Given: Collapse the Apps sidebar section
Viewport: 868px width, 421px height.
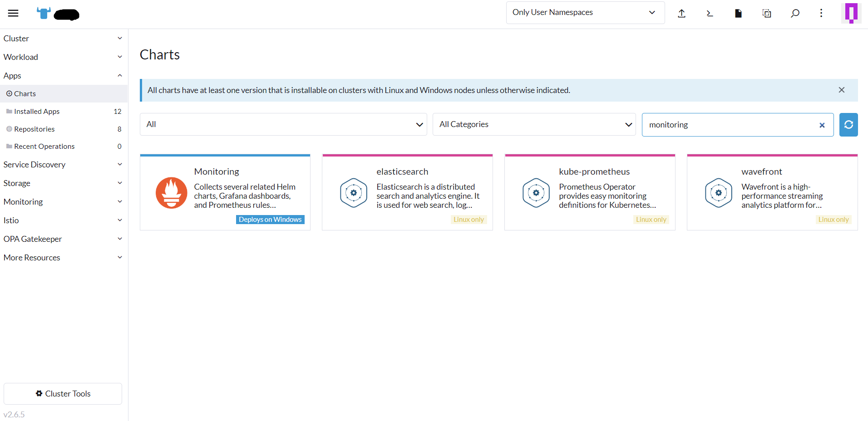Looking at the screenshot, I should [64, 76].
